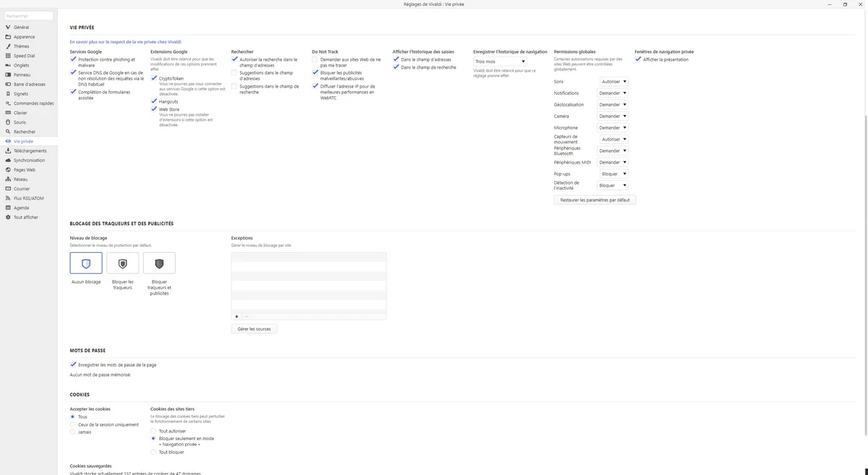
Task: Open the Vivaldi privacy info link
Action: point(126,42)
